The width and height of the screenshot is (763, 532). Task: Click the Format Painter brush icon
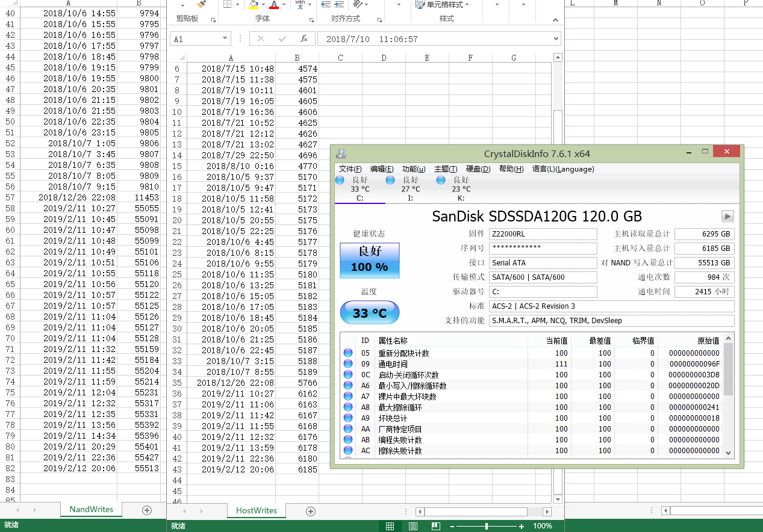(x=201, y=4)
